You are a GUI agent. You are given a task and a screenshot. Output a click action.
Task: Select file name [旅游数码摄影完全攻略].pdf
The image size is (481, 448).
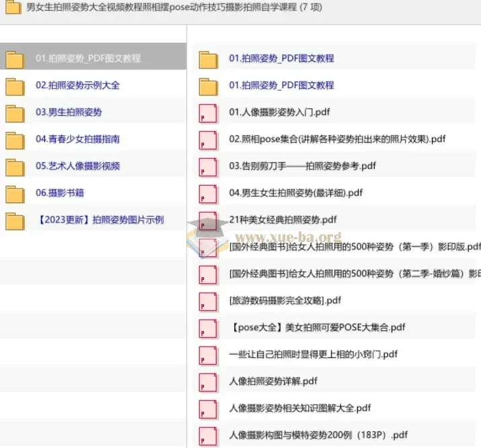(285, 301)
